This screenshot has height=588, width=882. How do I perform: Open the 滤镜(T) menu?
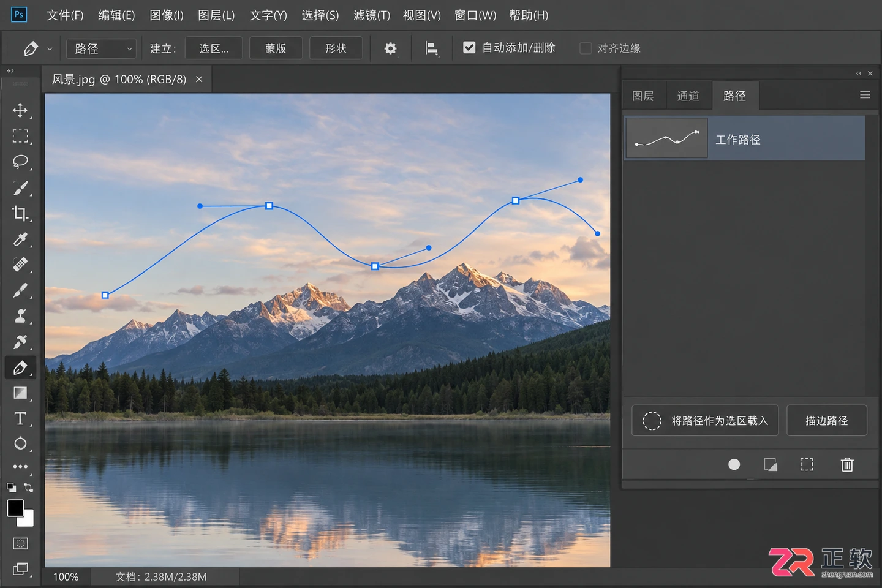coord(372,15)
